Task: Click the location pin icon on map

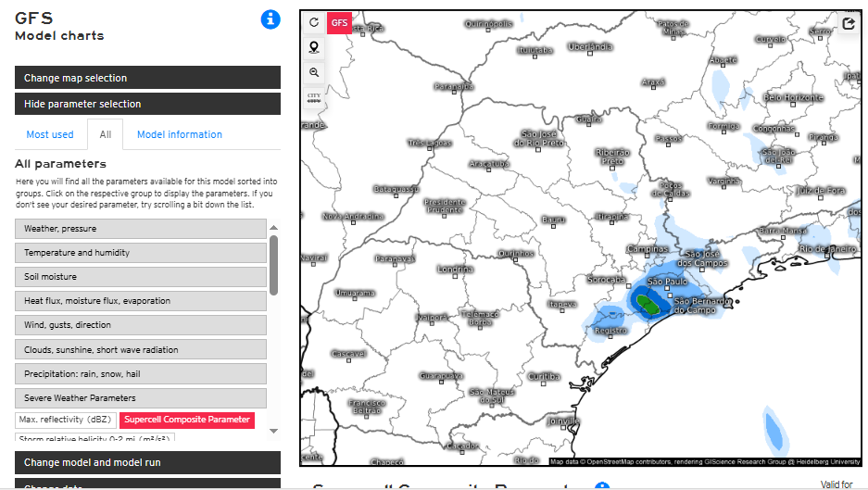Action: [314, 47]
